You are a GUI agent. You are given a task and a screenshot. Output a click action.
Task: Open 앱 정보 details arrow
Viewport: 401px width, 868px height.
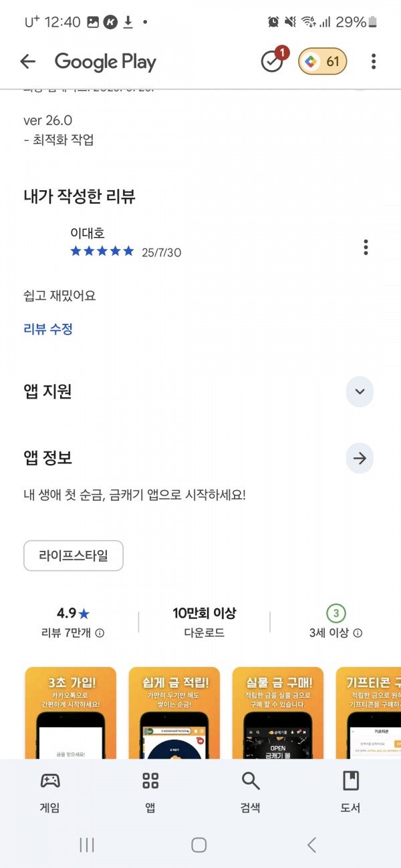(x=360, y=459)
